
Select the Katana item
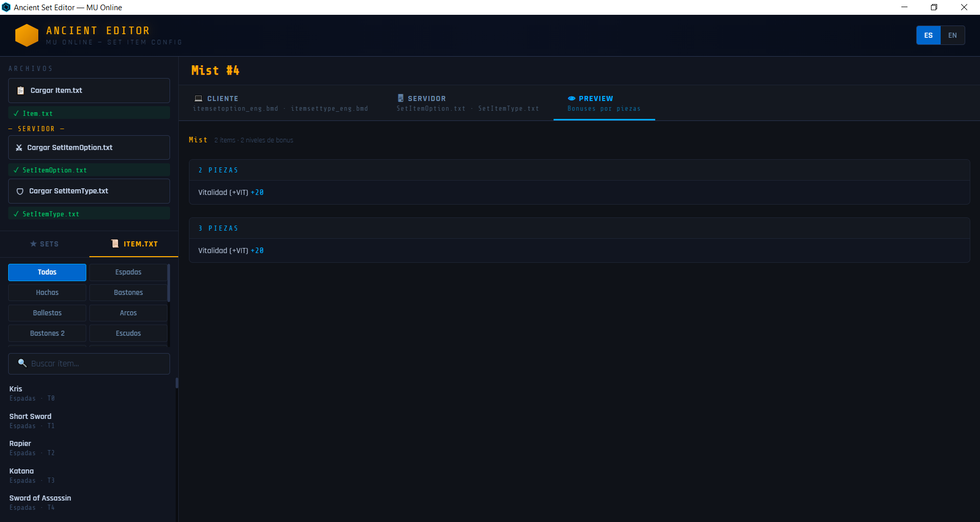(x=89, y=475)
